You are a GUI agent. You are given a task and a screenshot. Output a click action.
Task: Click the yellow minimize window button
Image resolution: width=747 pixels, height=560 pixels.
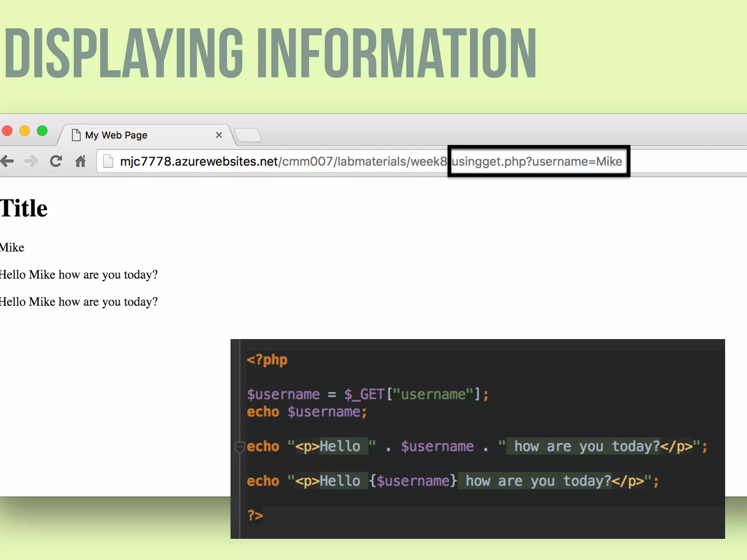pos(24,131)
